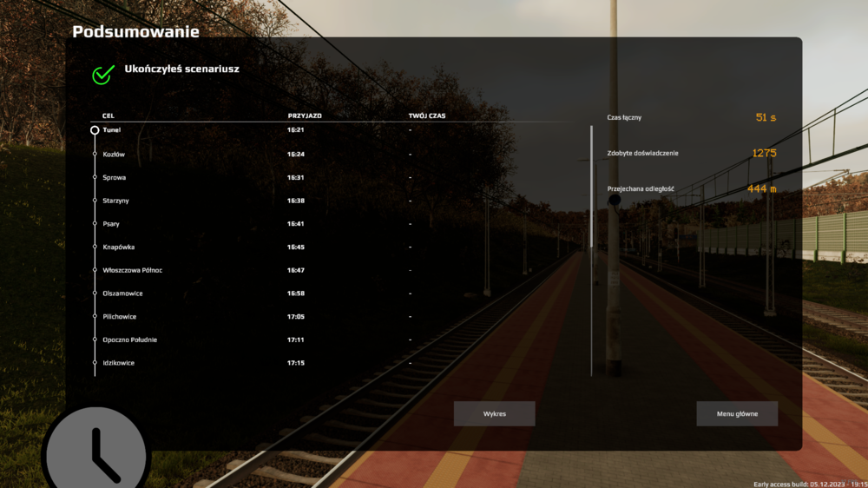Click Włoszczowa Północ station row
868x488 pixels.
coord(132,270)
